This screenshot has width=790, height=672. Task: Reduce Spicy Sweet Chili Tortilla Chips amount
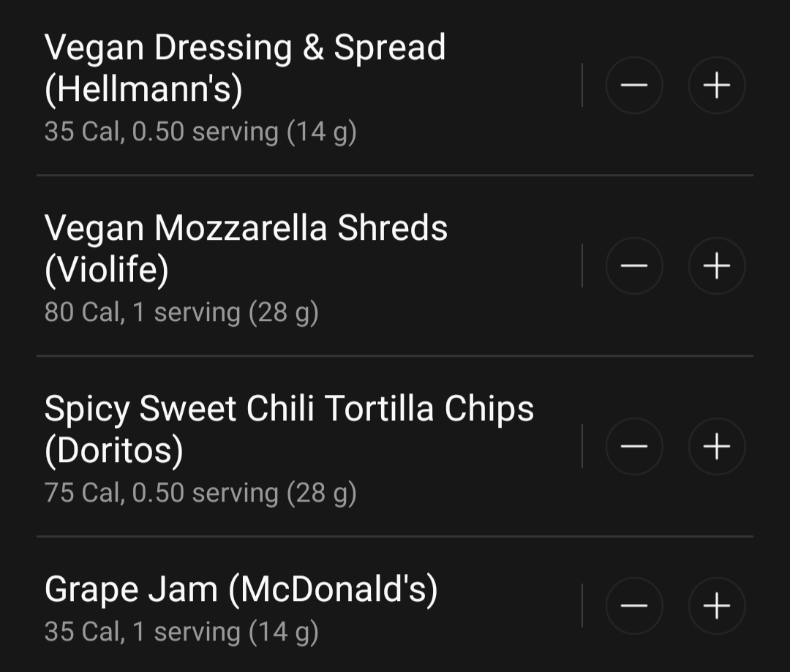coord(634,446)
